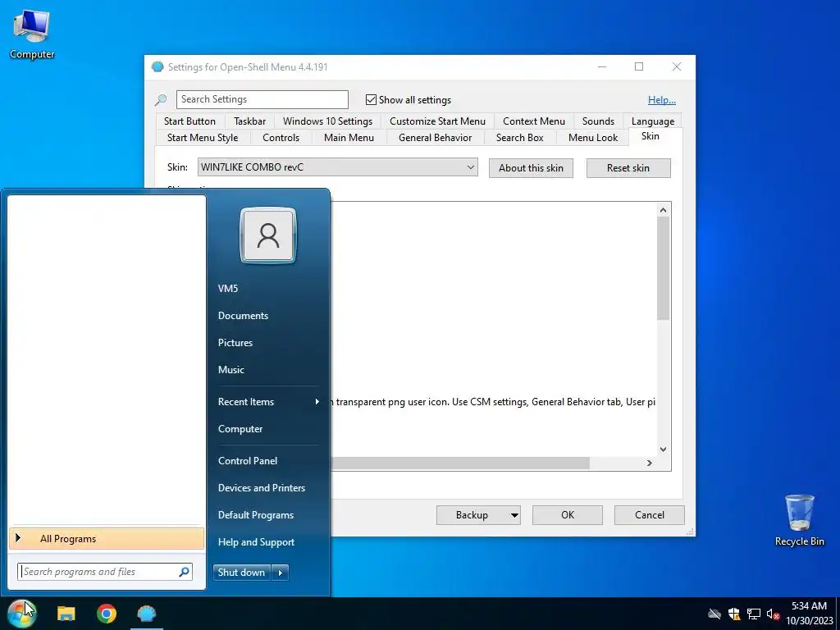Click the cloud sync tray icon

(x=714, y=614)
